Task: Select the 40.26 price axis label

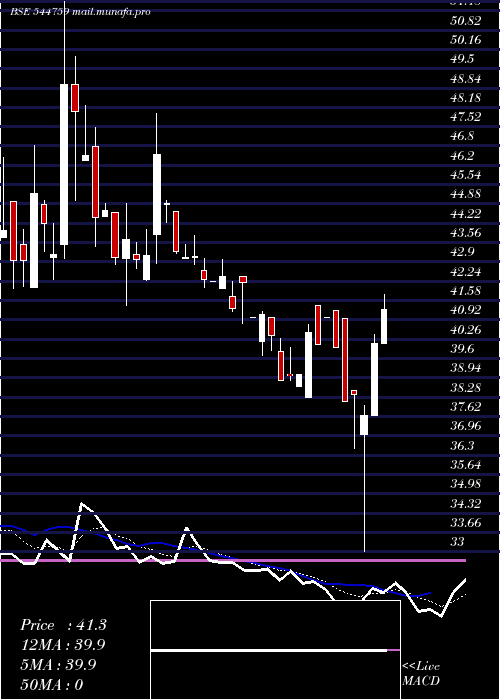Action: coord(466,330)
